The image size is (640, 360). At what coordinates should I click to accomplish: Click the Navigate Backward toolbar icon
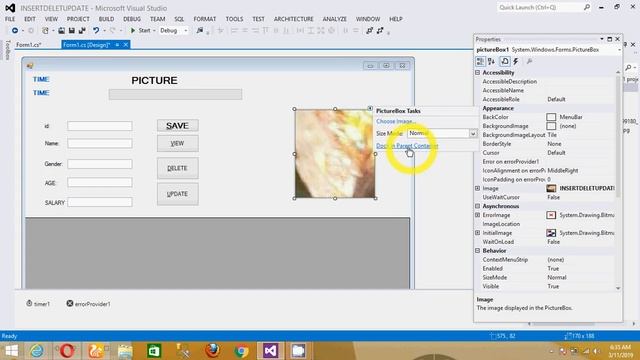coord(15,30)
